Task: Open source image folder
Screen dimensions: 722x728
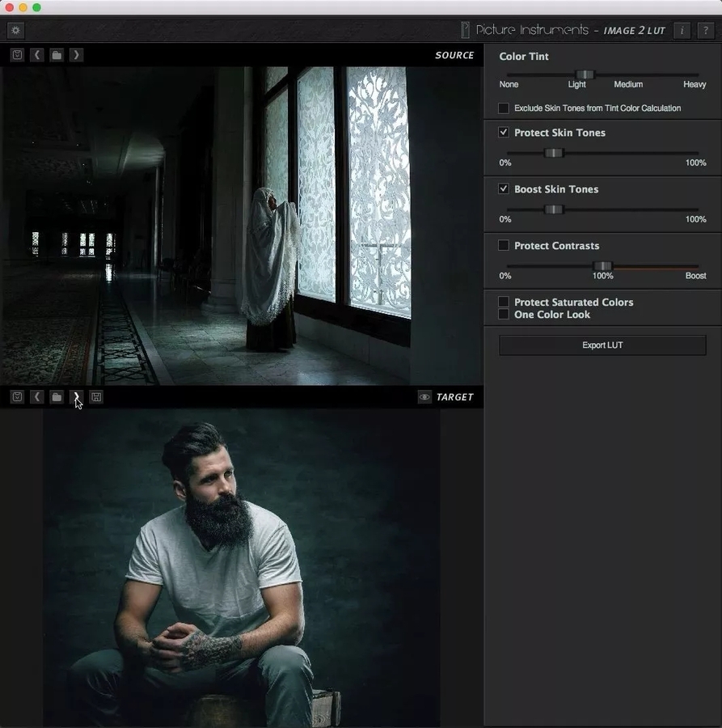Action: pyautogui.click(x=57, y=55)
